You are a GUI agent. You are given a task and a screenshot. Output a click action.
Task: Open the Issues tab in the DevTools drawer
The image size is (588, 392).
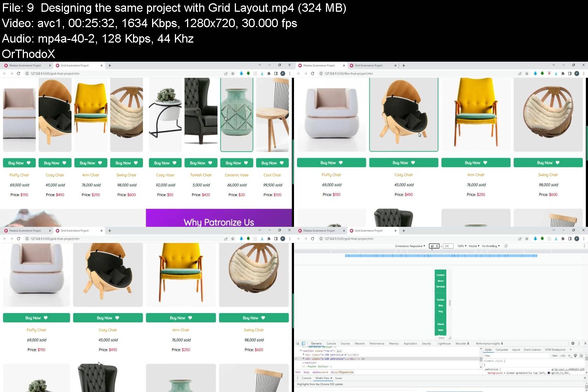click(338, 378)
